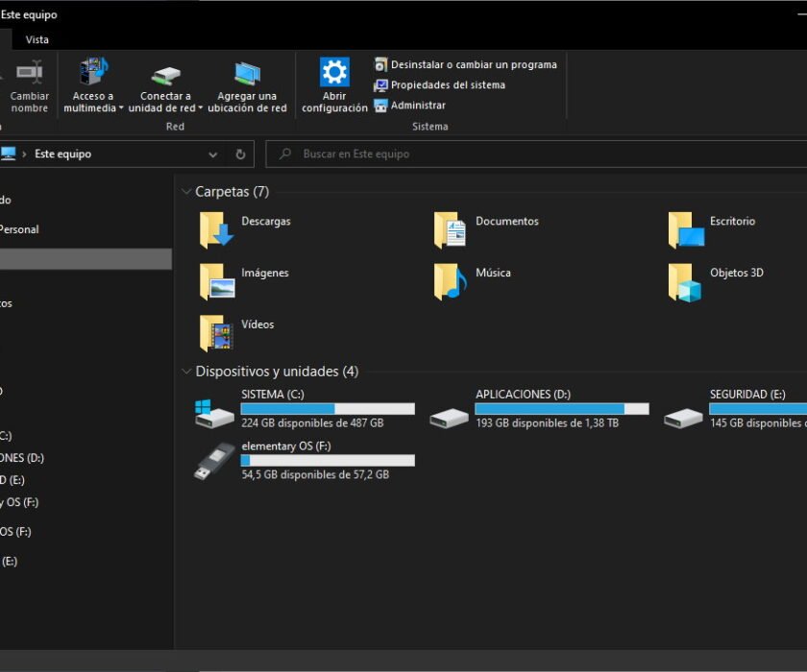Select the Vídeos folder icon
This screenshot has height=672, width=807.
216,333
